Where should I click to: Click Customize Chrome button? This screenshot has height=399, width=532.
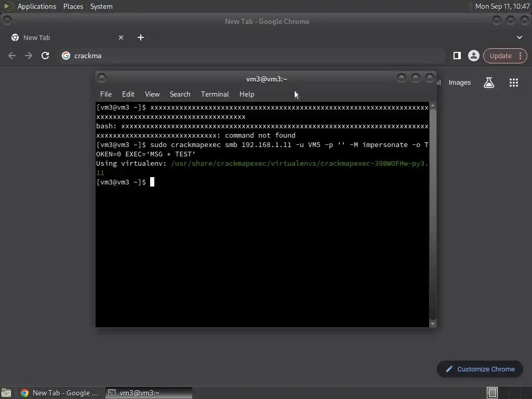(480, 369)
